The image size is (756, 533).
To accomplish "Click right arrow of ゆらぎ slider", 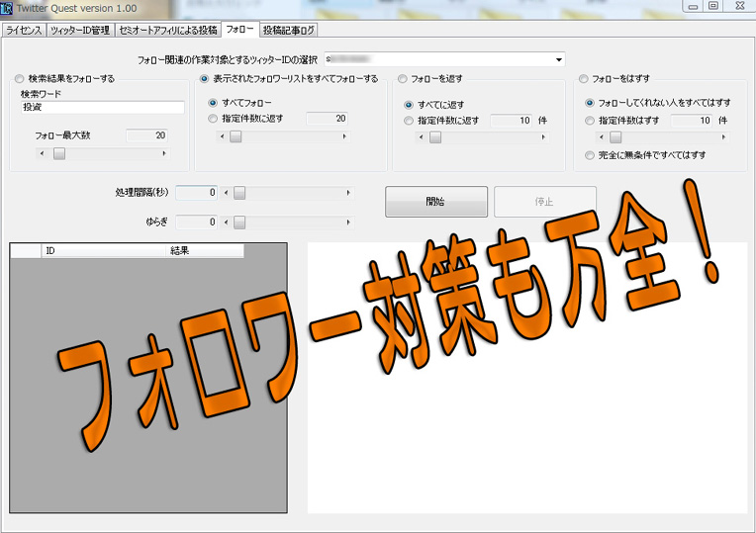I will tap(348, 222).
